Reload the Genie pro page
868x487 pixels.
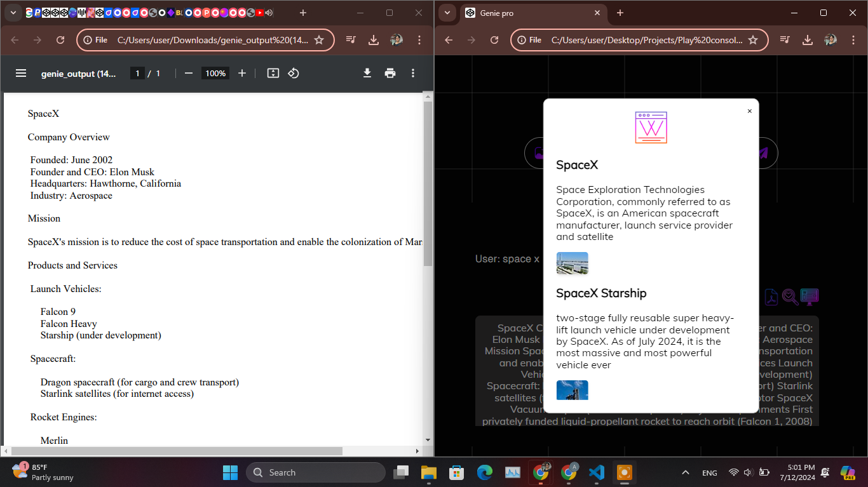click(494, 40)
